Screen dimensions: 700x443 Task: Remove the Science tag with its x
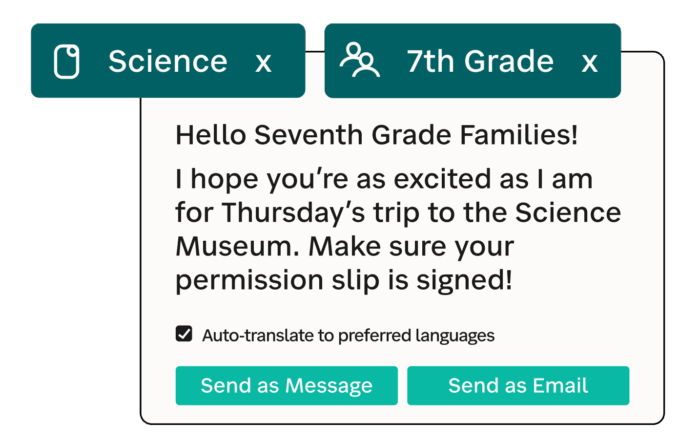pos(263,62)
